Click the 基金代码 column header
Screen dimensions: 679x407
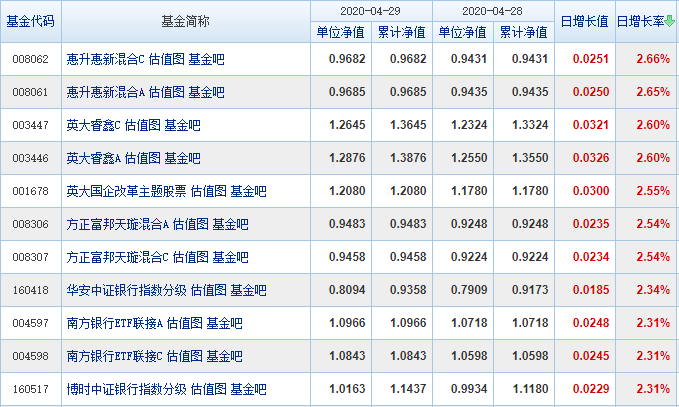tap(30, 21)
